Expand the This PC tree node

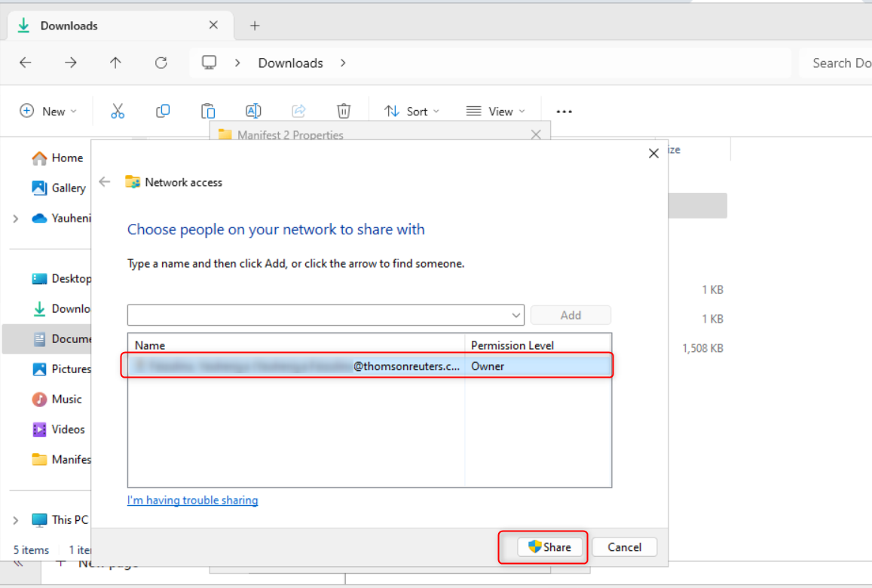pyautogui.click(x=16, y=520)
